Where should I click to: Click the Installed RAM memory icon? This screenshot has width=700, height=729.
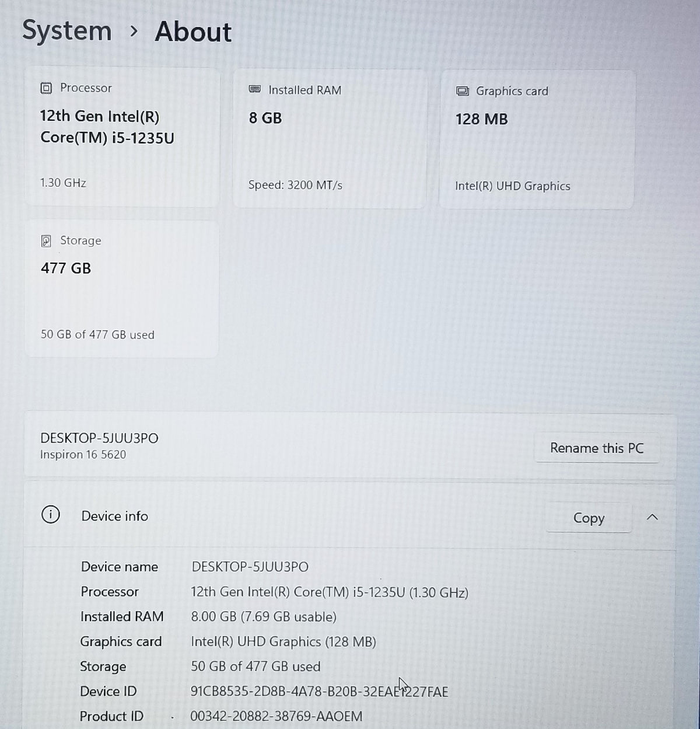pyautogui.click(x=255, y=89)
